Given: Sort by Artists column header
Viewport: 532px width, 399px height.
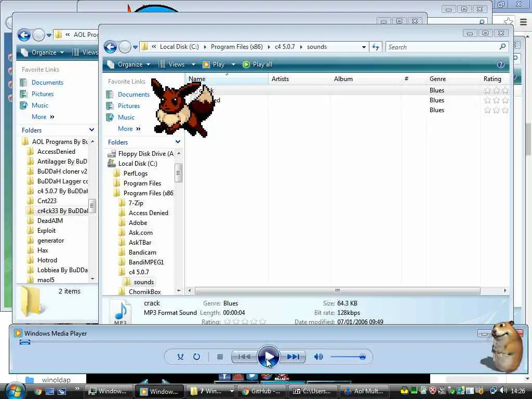Looking at the screenshot, I should [x=299, y=79].
